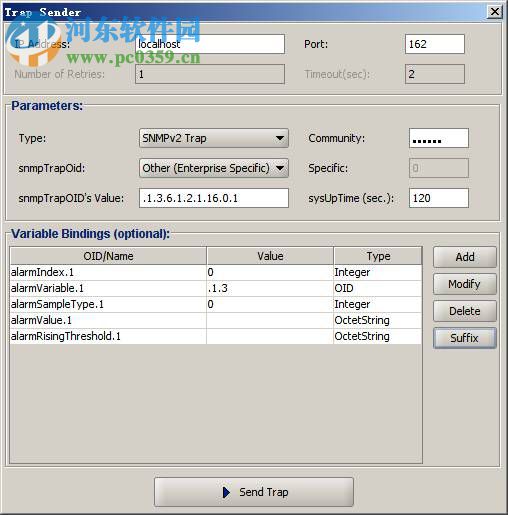Click the OID/Name column header
508x515 pixels.
[108, 256]
